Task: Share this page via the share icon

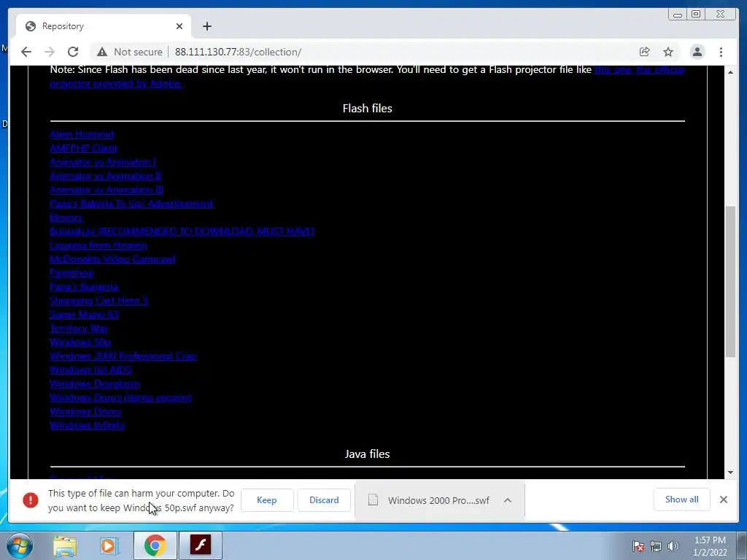Action: [645, 52]
